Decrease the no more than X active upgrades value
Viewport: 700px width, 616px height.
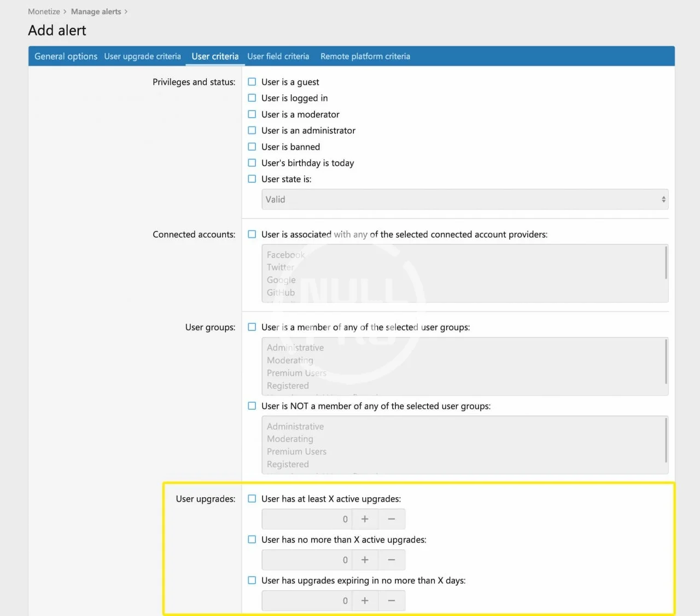click(392, 560)
